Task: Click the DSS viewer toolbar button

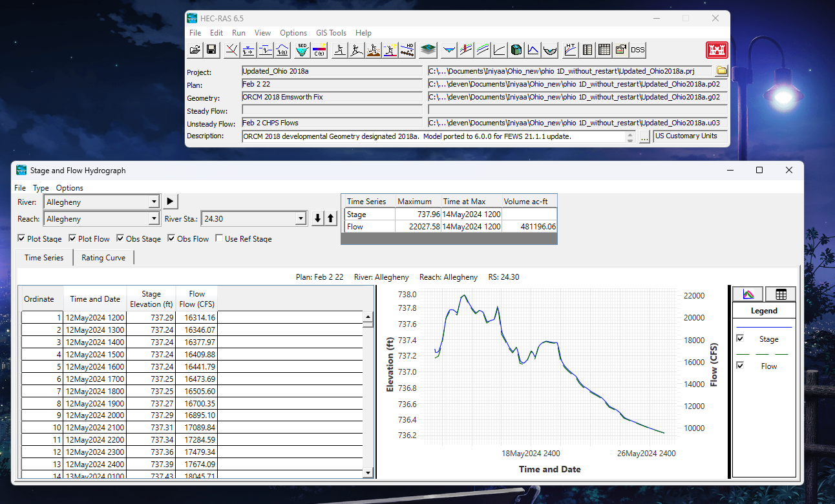Action: pyautogui.click(x=638, y=50)
